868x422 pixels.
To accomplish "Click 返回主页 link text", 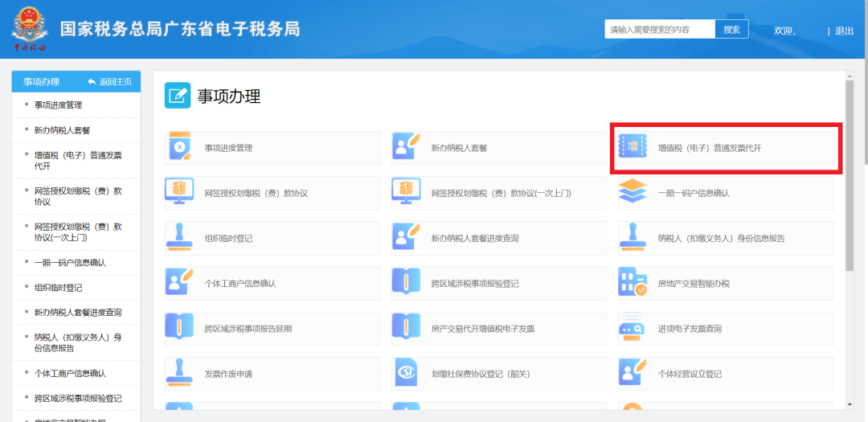I will (116, 81).
